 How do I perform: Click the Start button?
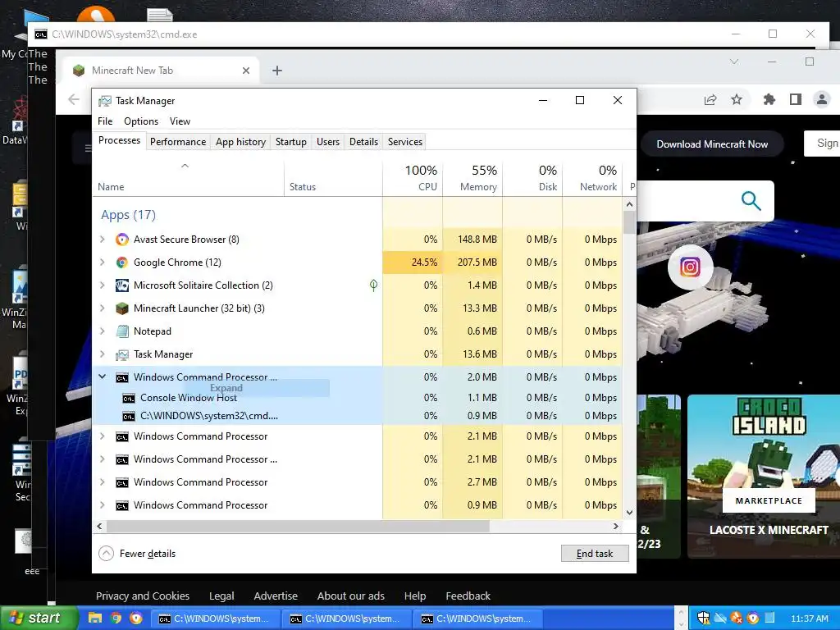39,619
